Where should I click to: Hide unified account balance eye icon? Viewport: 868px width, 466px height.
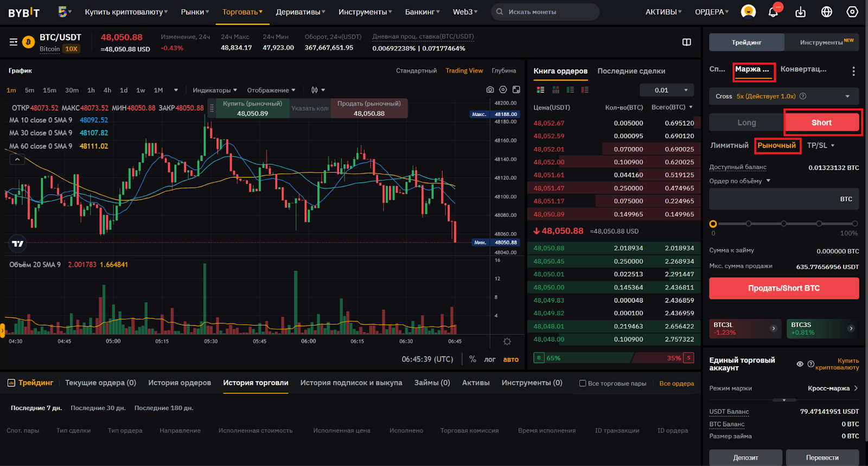coord(800,364)
